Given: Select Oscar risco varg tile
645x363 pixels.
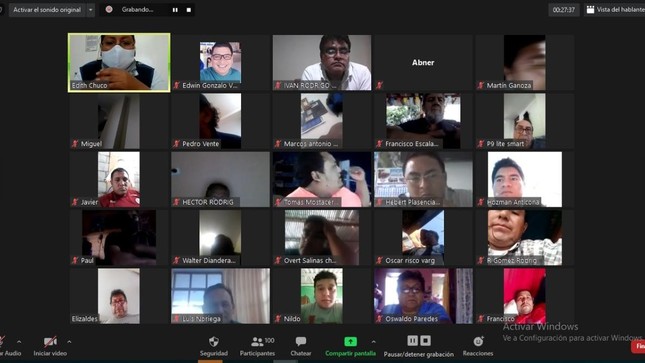Looking at the screenshot, I should tap(423, 238).
